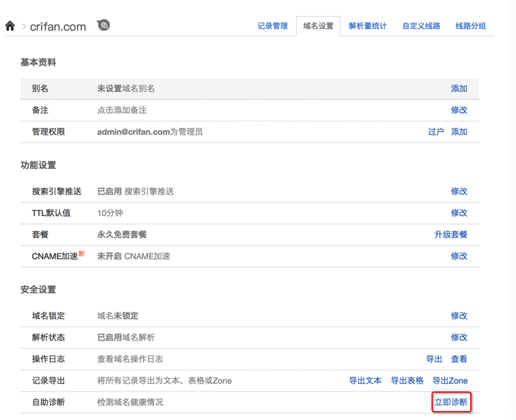The image size is (516, 420).
Task: Modify the CNAME加速 setting
Action: pos(459,256)
